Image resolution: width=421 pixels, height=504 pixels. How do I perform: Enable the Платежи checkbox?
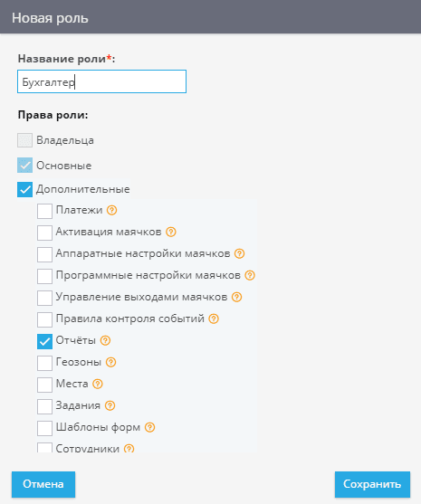[44, 211]
